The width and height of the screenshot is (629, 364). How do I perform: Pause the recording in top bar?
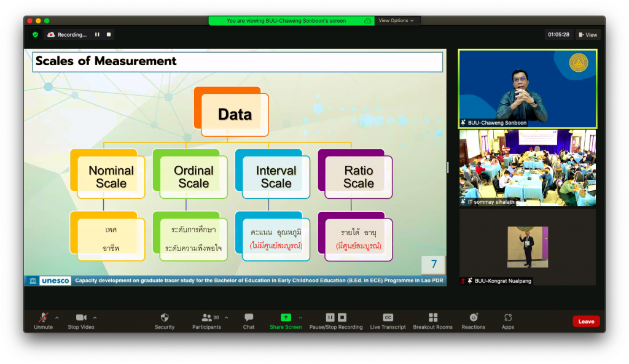97,35
